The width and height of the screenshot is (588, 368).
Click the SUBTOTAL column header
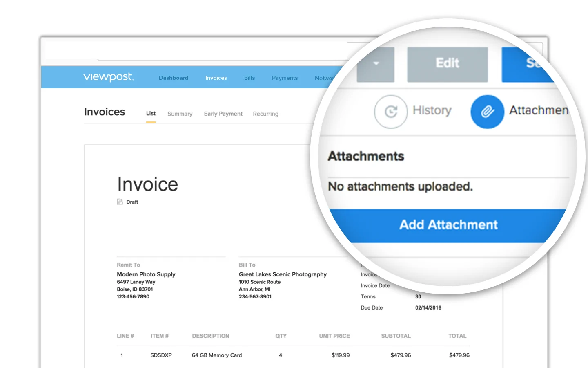[396, 336]
